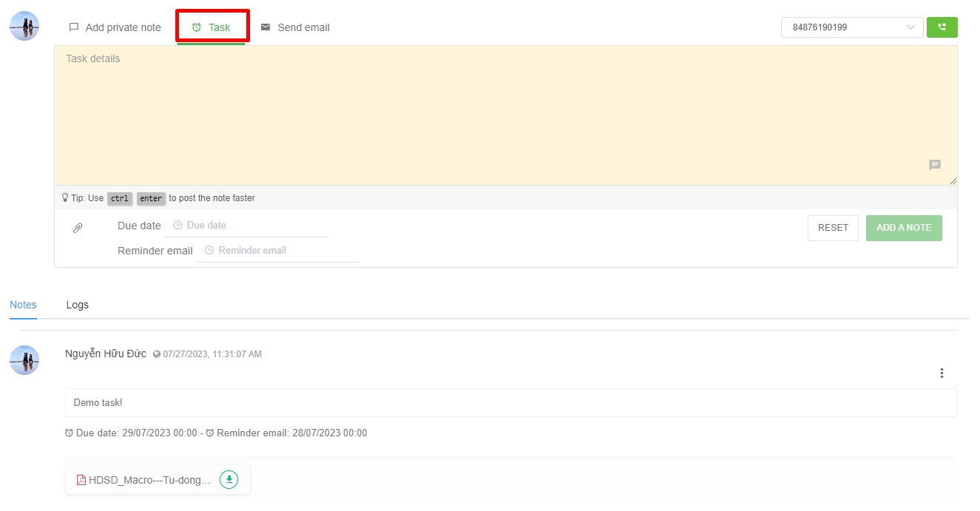Image resolution: width=980 pixels, height=511 pixels.
Task: Open the canned response chat icon
Action: point(935,165)
